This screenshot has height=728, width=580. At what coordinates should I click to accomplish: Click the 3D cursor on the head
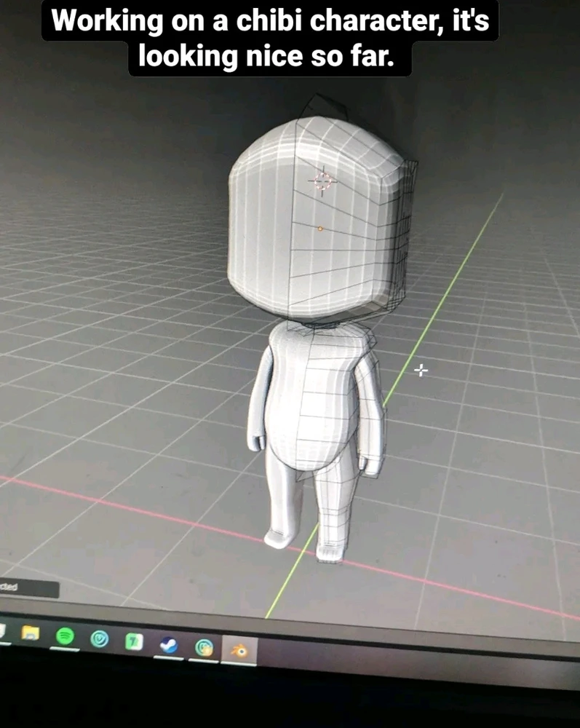pos(322,181)
